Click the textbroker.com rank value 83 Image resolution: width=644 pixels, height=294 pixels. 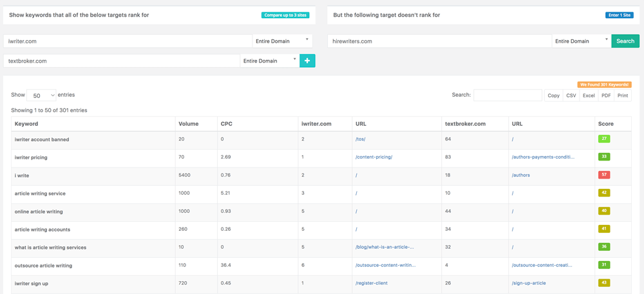pyautogui.click(x=448, y=157)
